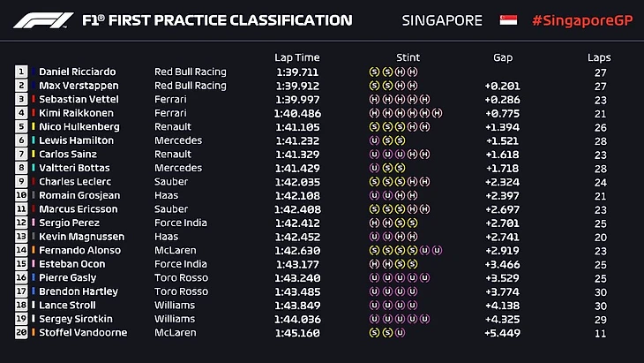Click the SINGAPORE venue title
Viewport: 644px width, 363px height.
[442, 19]
